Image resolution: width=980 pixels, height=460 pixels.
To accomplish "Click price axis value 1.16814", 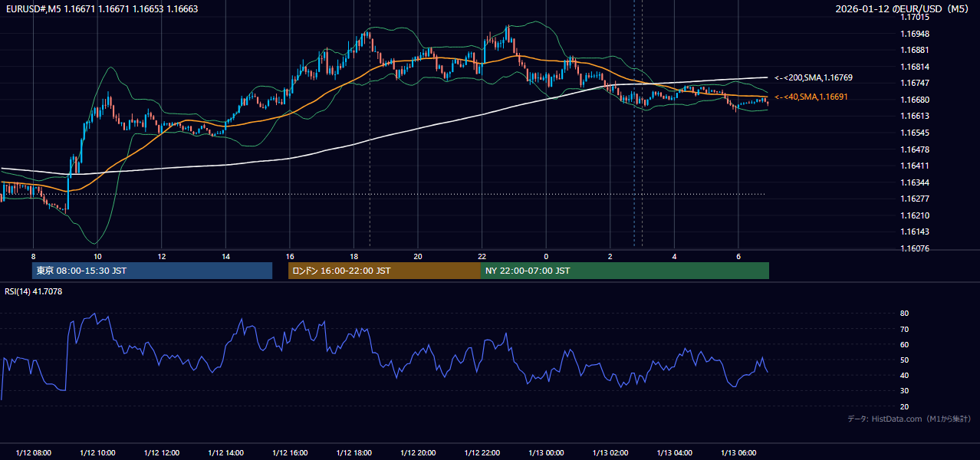I will (x=914, y=67).
